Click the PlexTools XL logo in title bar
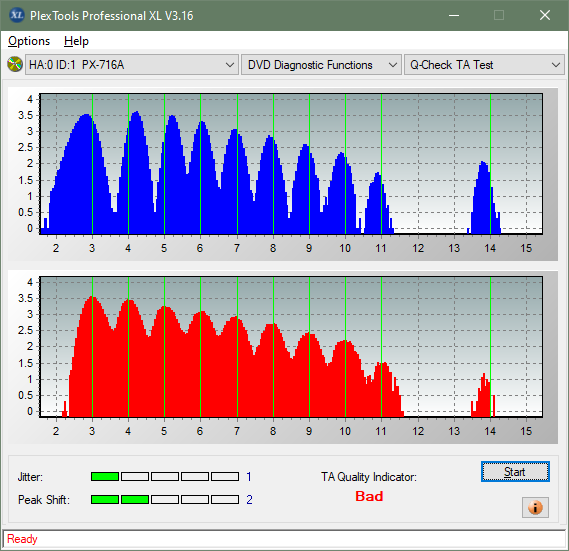The image size is (569, 551). (16, 15)
